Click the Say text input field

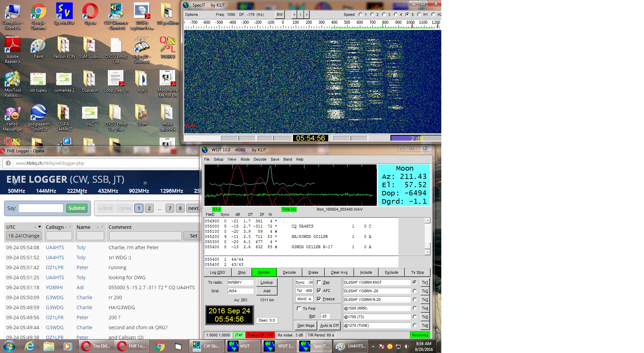(41, 208)
